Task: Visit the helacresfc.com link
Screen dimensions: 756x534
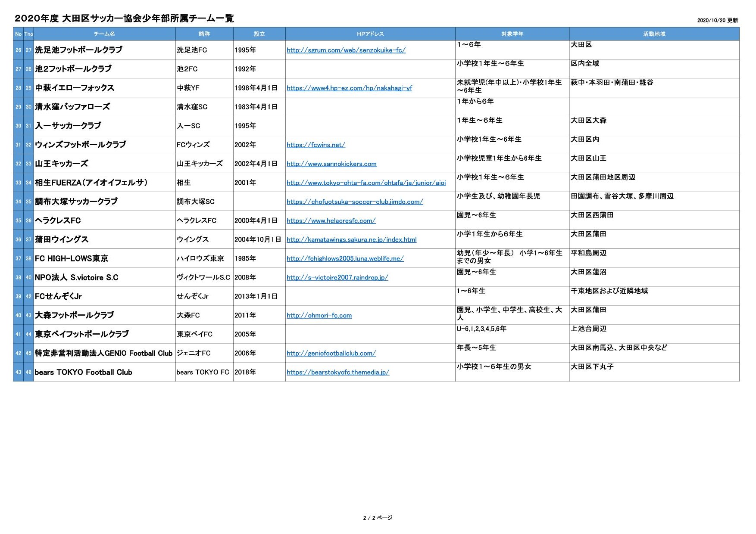Action: pyautogui.click(x=331, y=221)
